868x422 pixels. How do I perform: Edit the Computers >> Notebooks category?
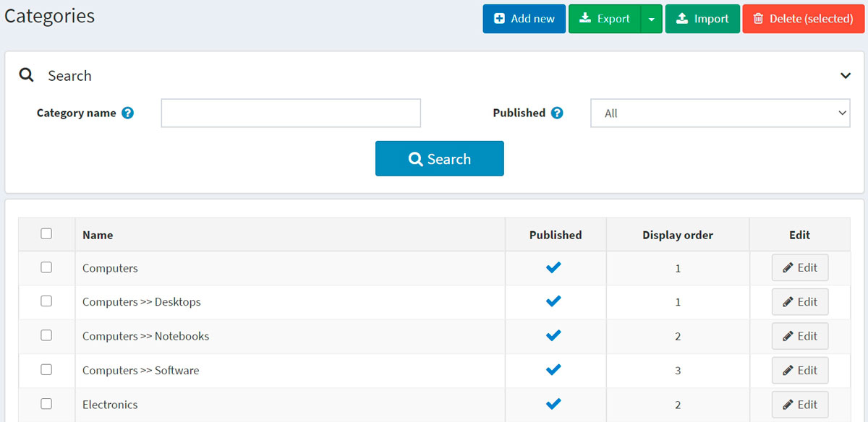click(799, 336)
